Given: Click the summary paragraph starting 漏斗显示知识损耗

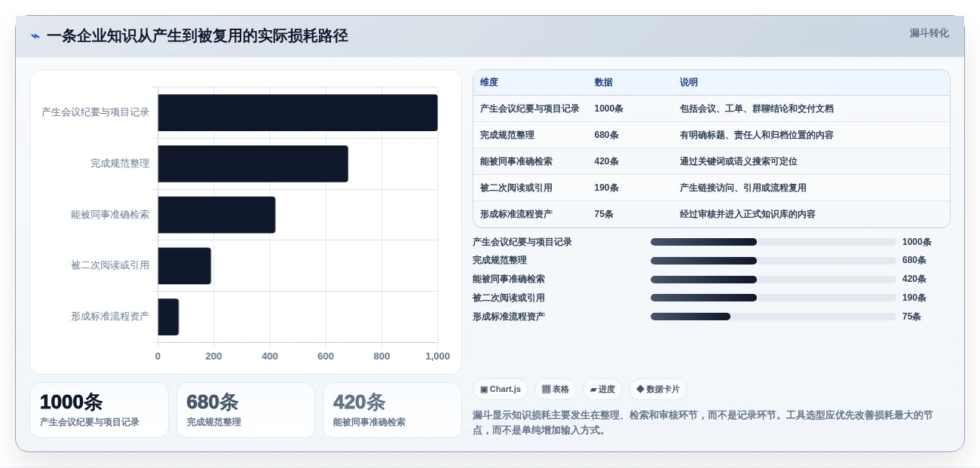Looking at the screenshot, I should 703,423.
